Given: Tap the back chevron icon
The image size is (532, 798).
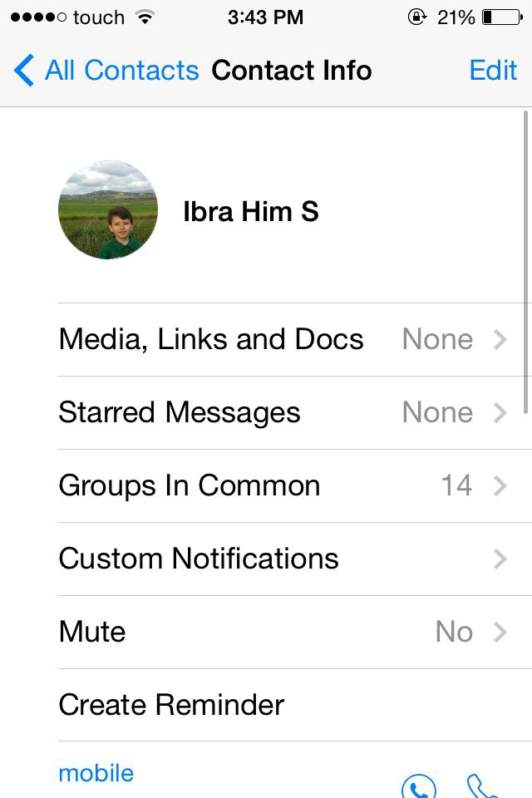Looking at the screenshot, I should pos(23,70).
